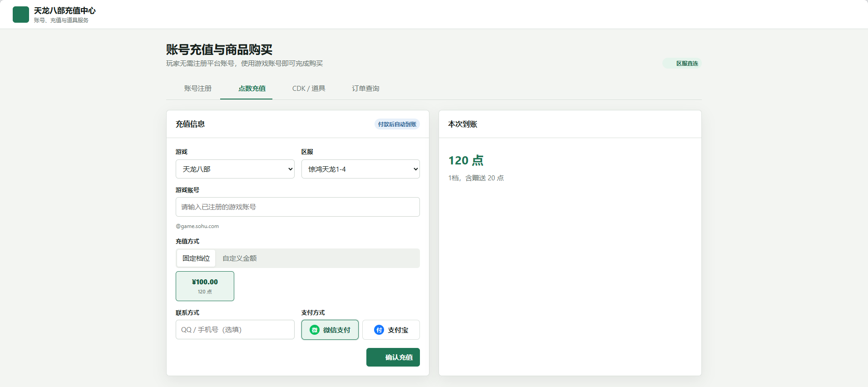868x387 pixels.
Task: Click the 充值方式 label
Action: (x=187, y=241)
